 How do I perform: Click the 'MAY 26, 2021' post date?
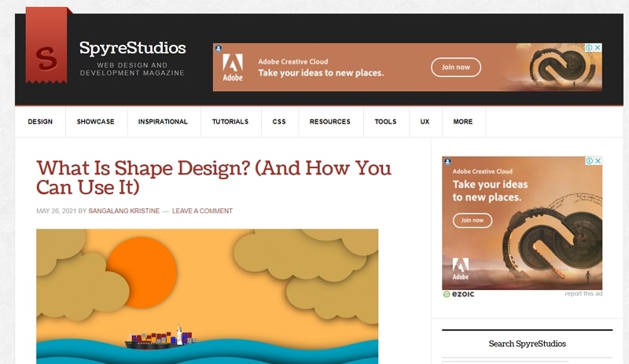56,211
